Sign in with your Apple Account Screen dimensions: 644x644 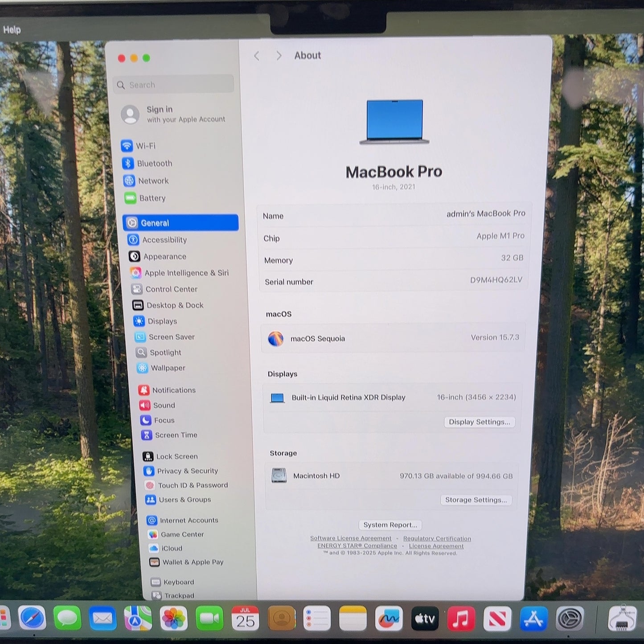(x=174, y=114)
